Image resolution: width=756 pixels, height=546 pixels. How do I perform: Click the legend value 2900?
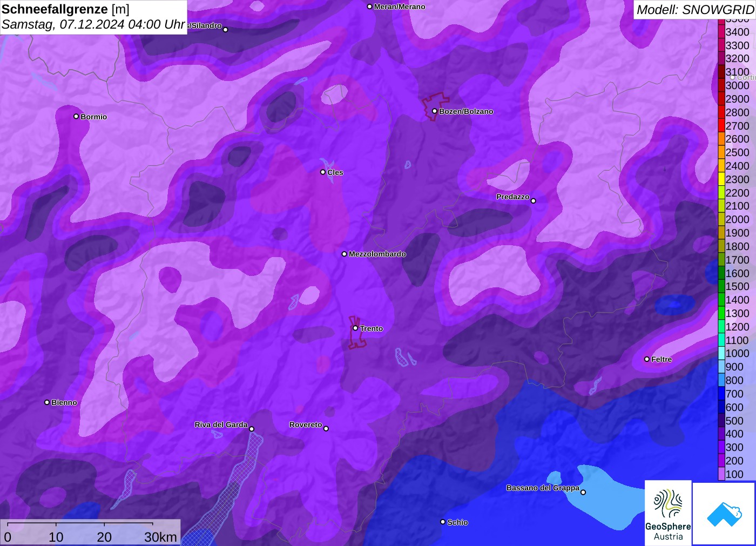[738, 99]
